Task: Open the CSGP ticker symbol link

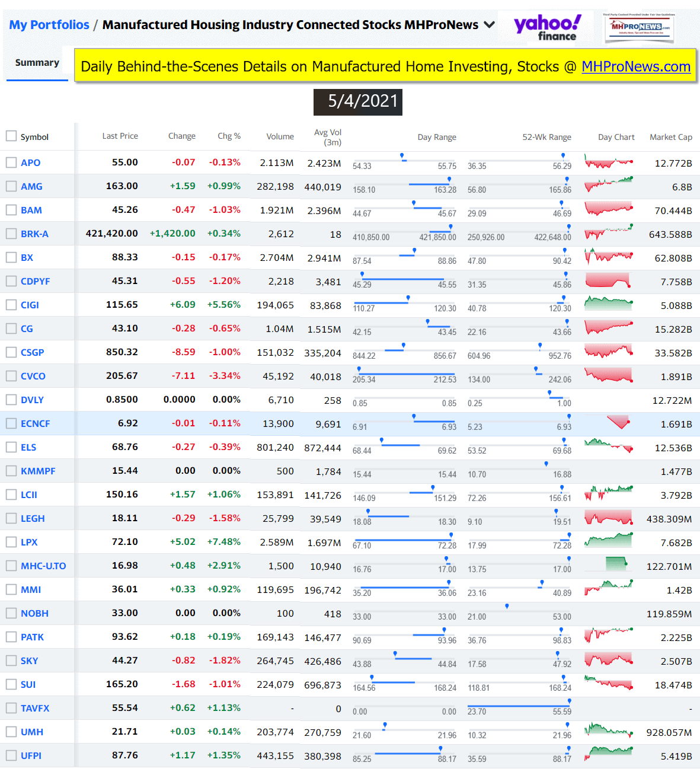Action: [x=33, y=352]
